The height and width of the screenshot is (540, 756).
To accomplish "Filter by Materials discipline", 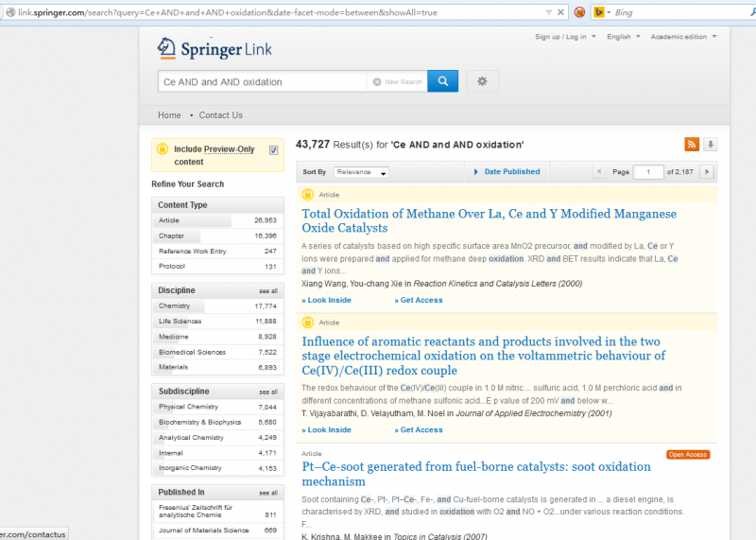I will [217, 367].
